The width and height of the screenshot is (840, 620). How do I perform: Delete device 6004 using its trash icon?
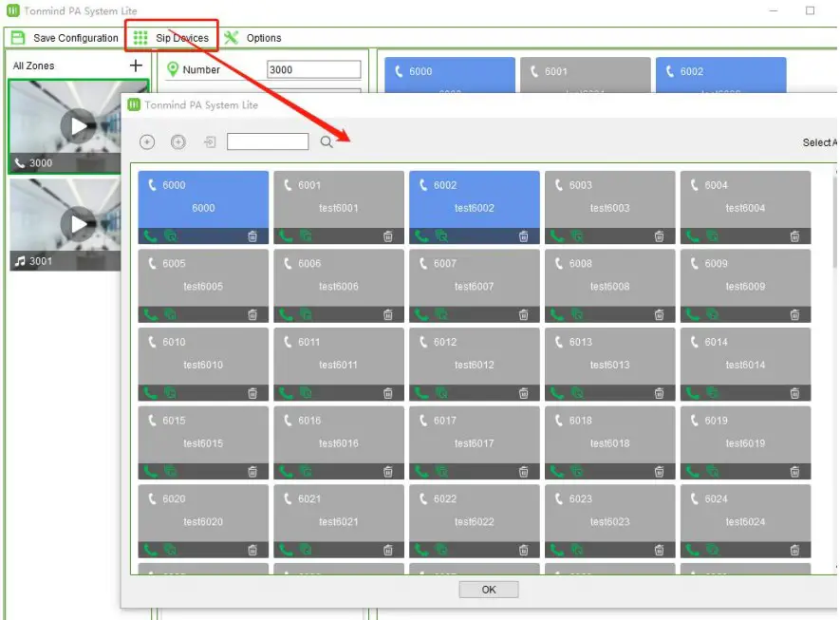(x=795, y=236)
